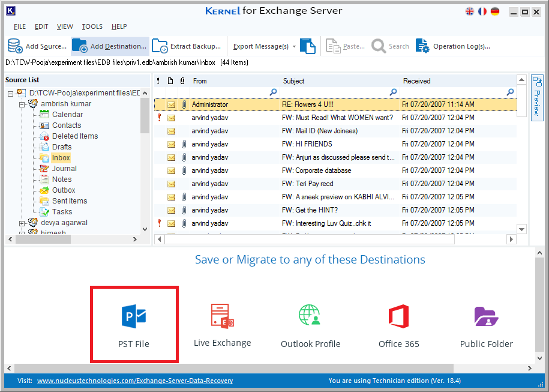549x392 pixels.
Task: Open the EDIT menu
Action: [x=41, y=26]
